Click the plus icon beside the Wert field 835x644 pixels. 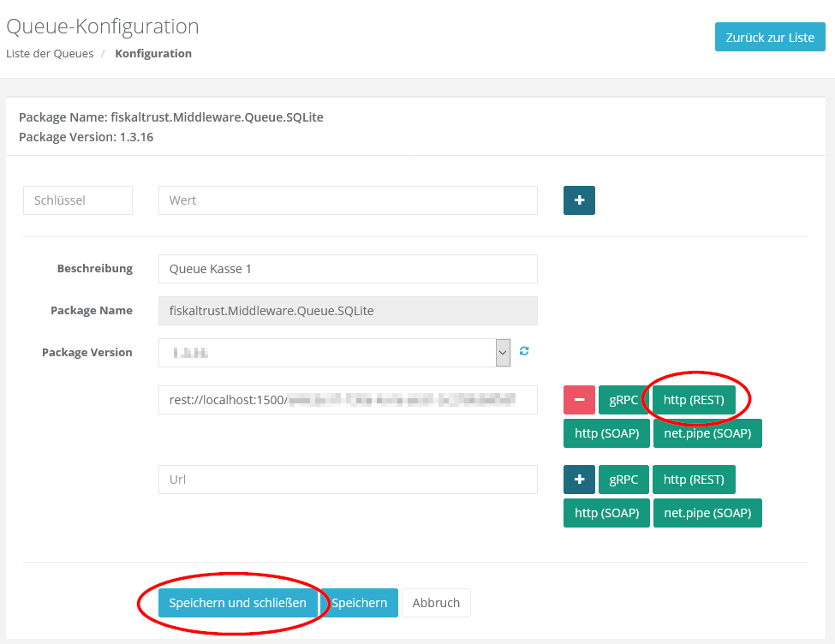tap(579, 200)
